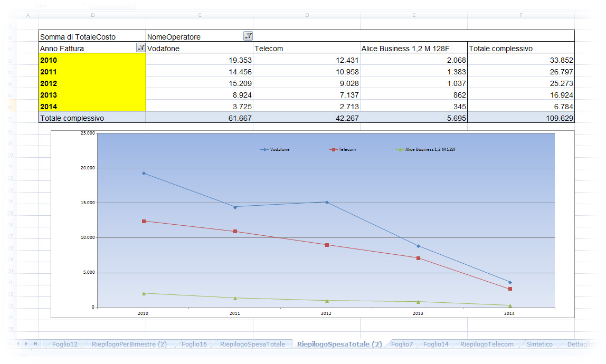Select the Alice 2014 value 345
The image size is (606, 364).
click(x=414, y=106)
